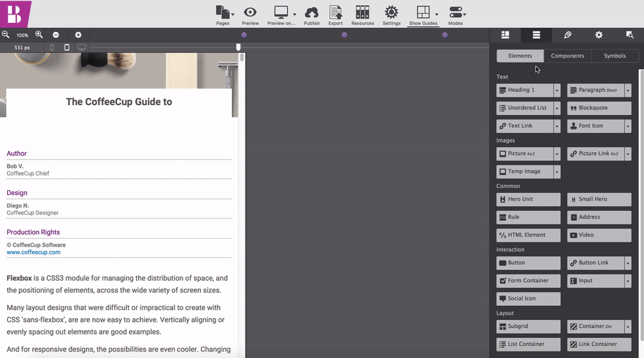This screenshot has height=358, width=644.
Task: Expand the Show Guides dropdown arrow
Action: click(x=436, y=15)
